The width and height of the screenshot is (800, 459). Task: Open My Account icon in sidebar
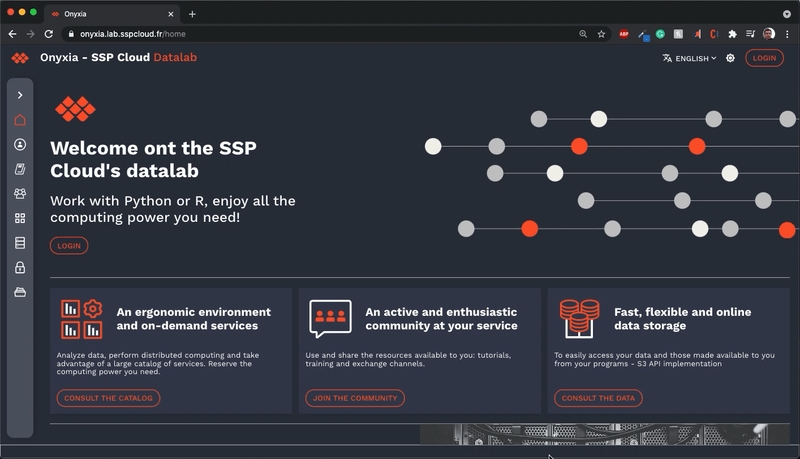20,145
